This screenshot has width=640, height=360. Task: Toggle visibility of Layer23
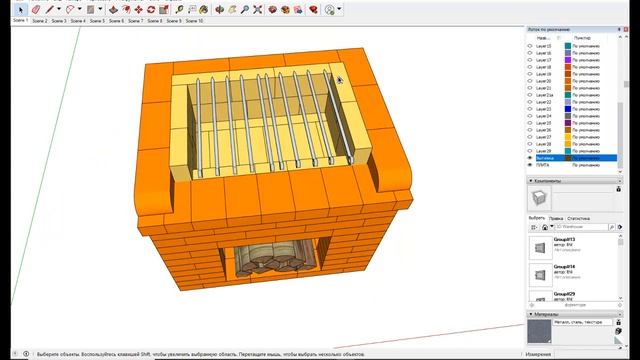pyautogui.click(x=530, y=109)
